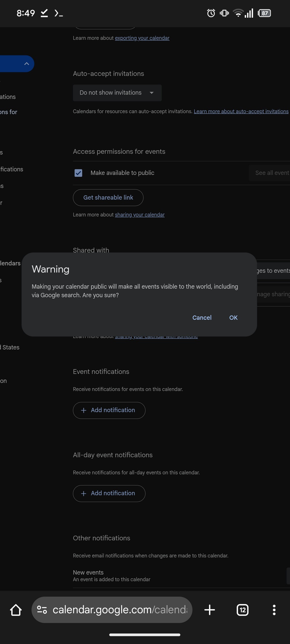Click Get shareable link button
Screen dimensions: 290x644
pos(108,198)
